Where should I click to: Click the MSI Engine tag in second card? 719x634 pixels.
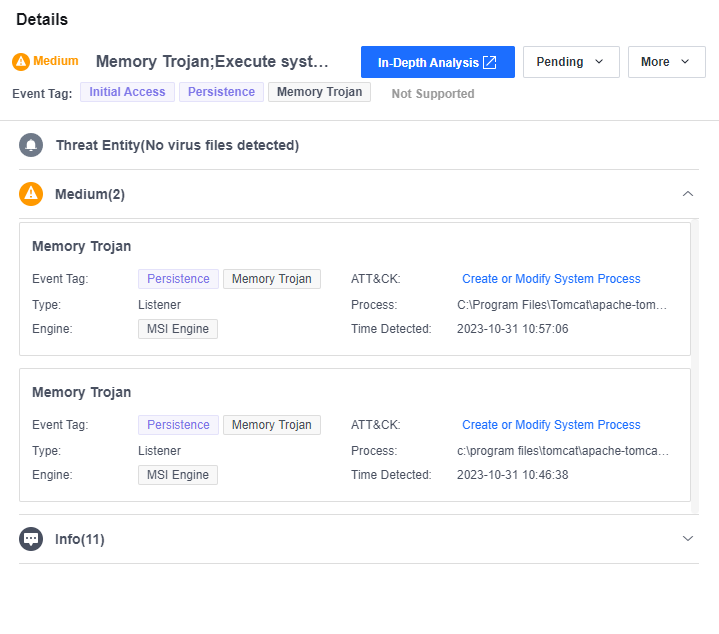point(177,475)
